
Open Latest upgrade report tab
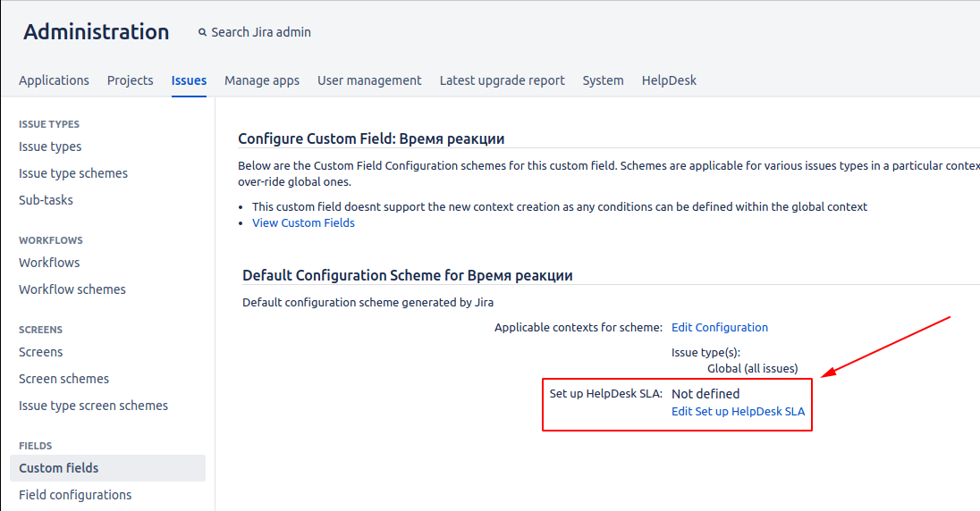tap(502, 80)
